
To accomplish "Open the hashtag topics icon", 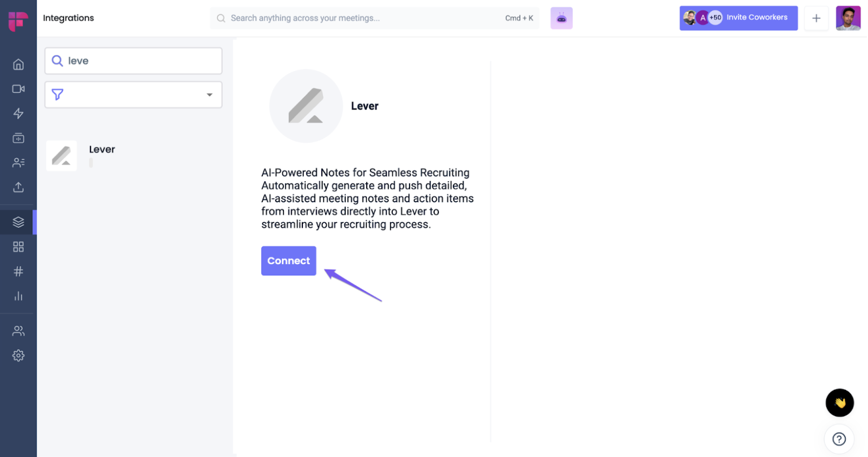I will tap(18, 271).
